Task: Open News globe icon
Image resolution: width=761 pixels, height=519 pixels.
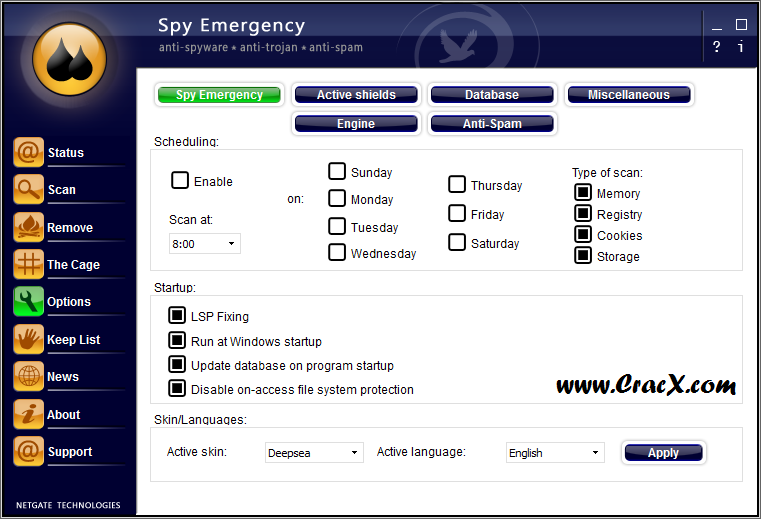Action: [29, 376]
